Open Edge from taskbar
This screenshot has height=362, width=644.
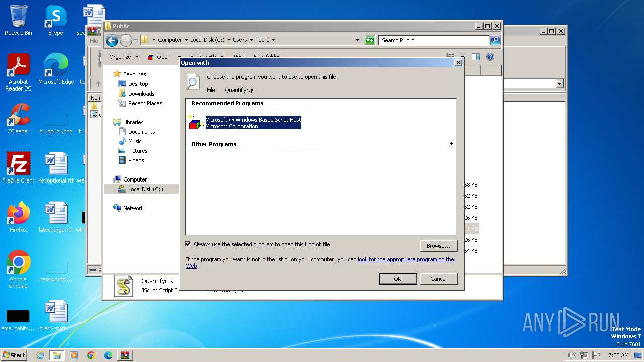click(x=108, y=355)
